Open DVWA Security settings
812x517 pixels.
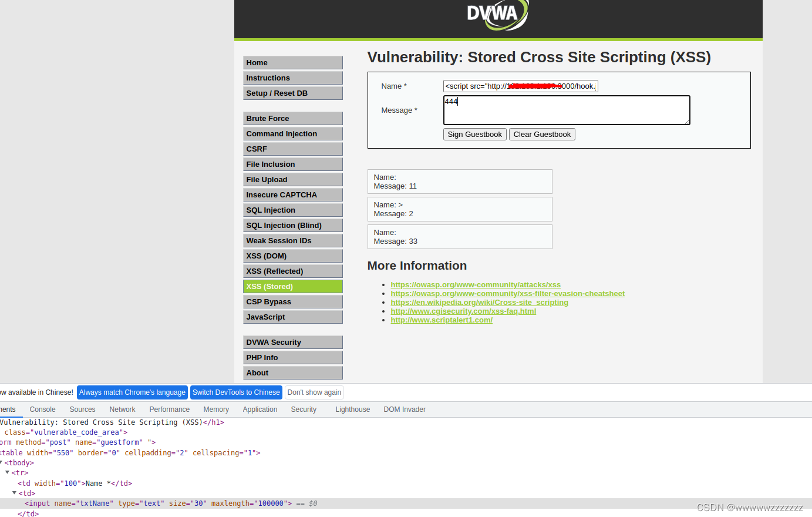point(293,343)
